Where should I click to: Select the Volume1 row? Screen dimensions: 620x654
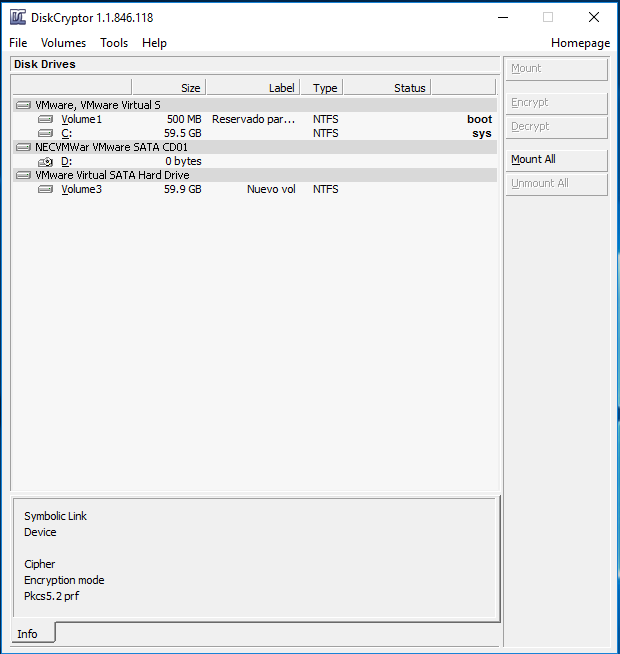[255, 119]
